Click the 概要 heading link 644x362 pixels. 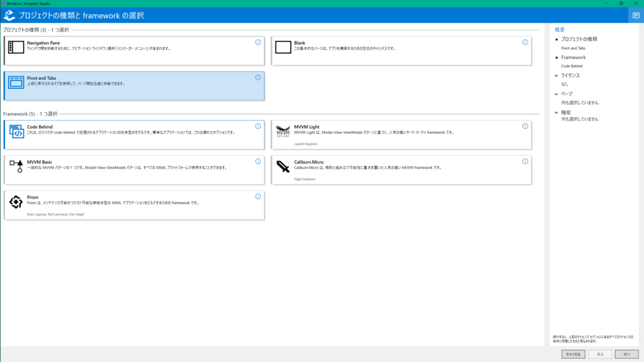click(559, 30)
